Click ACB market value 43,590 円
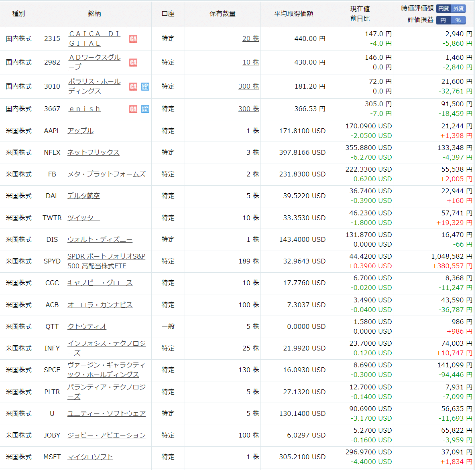Image resolution: width=476 pixels, height=470 pixels. coord(457,300)
